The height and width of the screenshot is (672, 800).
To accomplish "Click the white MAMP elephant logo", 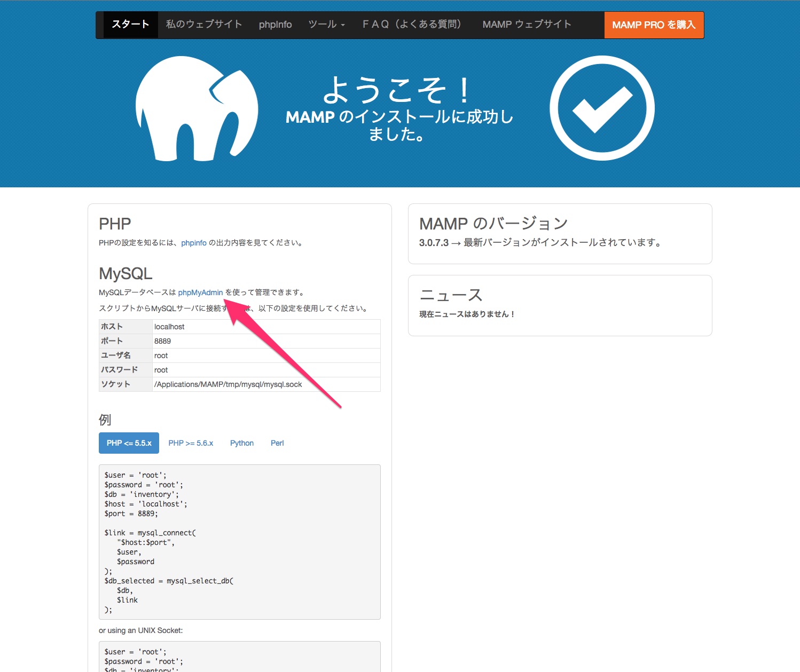I will point(197,108).
